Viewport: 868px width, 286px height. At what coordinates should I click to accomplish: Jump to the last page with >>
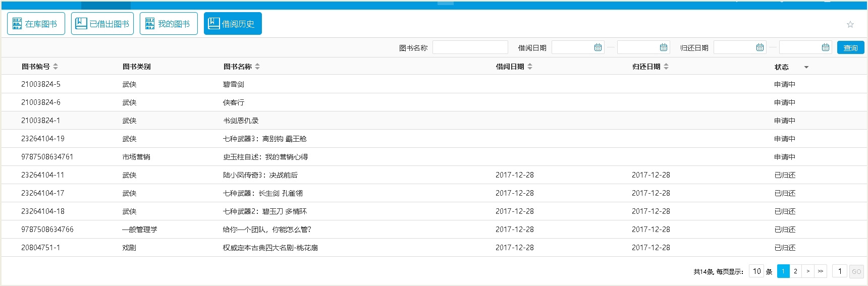[x=821, y=271]
